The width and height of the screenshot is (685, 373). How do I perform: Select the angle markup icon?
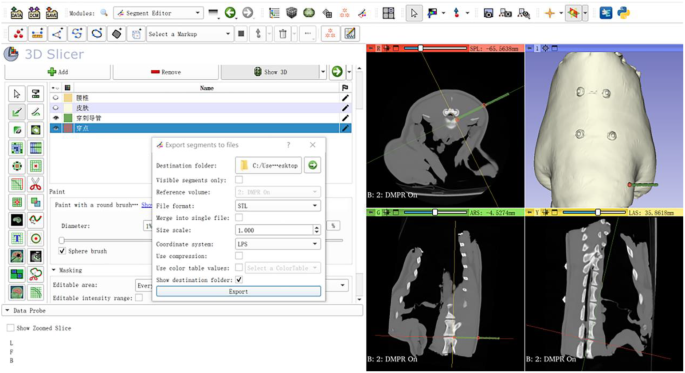pyautogui.click(x=57, y=34)
